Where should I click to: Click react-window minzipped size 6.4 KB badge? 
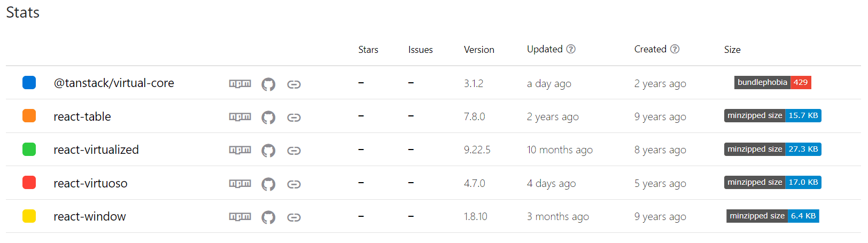772,216
